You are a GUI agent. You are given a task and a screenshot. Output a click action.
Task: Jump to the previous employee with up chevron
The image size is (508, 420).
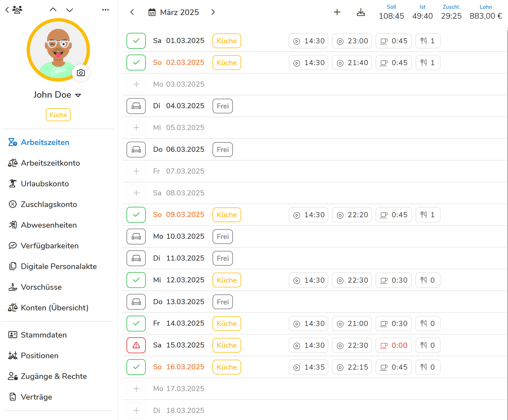(53, 10)
